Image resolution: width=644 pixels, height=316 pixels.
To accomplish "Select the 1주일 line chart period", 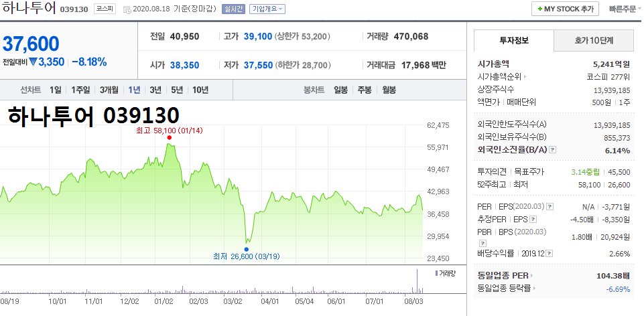I will tap(80, 90).
